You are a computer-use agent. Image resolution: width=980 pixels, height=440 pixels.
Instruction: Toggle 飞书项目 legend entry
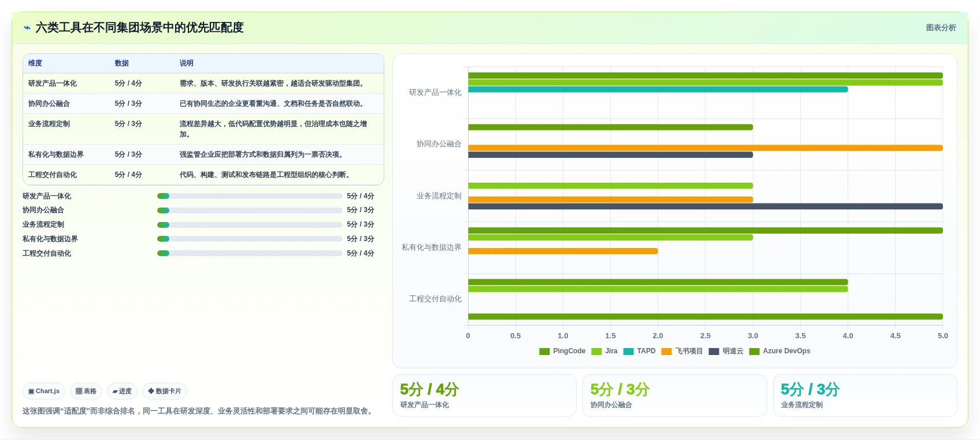(x=682, y=352)
